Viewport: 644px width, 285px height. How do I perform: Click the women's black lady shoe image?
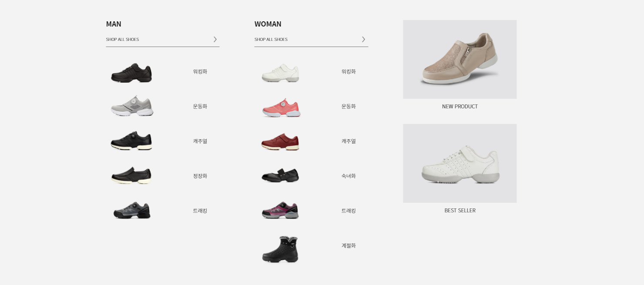[280, 175]
